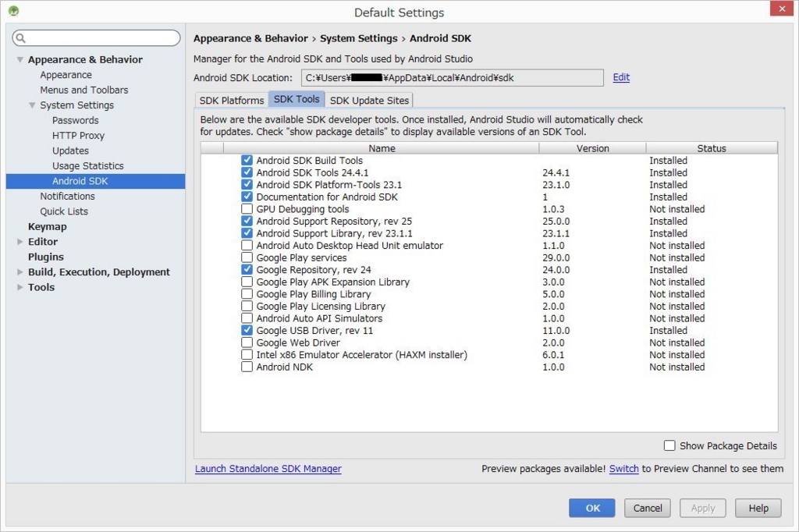Select Usage Statistics
The height and width of the screenshot is (532, 799).
(x=87, y=165)
